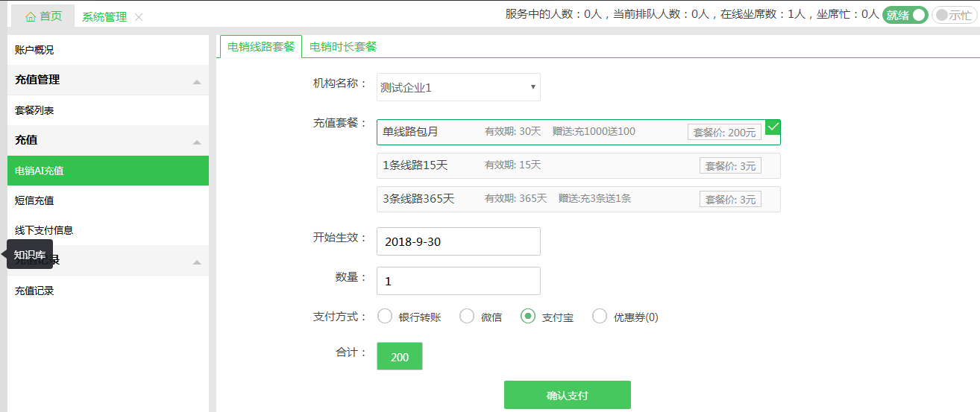
Task: Click the 数量 quantity input field
Action: coord(458,281)
